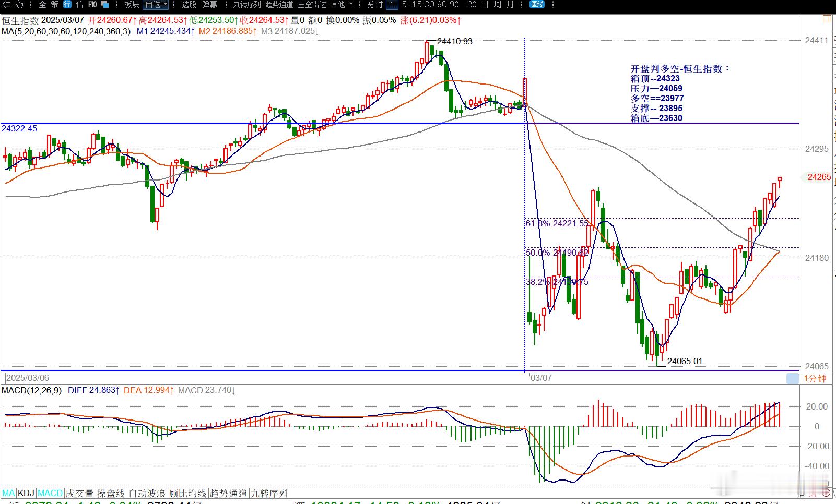The image size is (836, 504).
Task: Open the 选股 stock picker
Action: [190, 5]
